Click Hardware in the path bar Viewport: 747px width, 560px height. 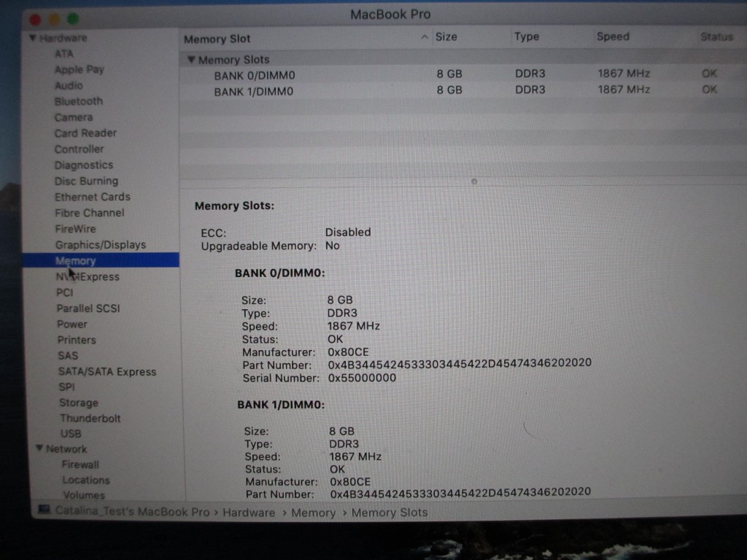[x=249, y=513]
